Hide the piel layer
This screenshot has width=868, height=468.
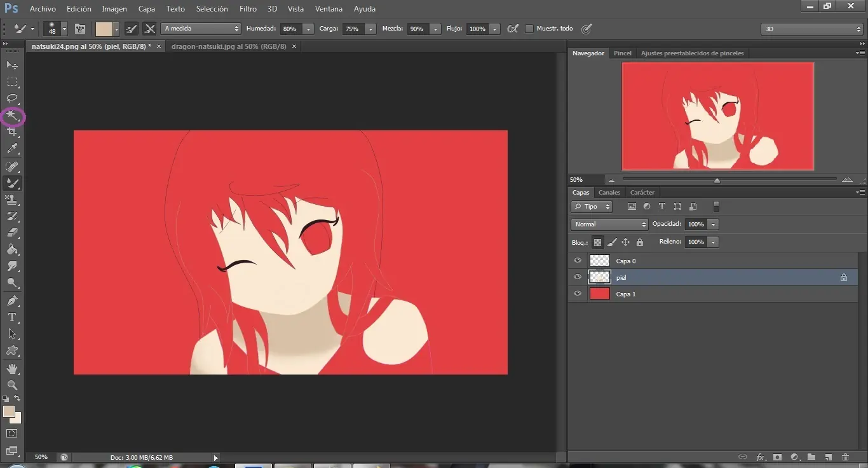[x=578, y=277]
